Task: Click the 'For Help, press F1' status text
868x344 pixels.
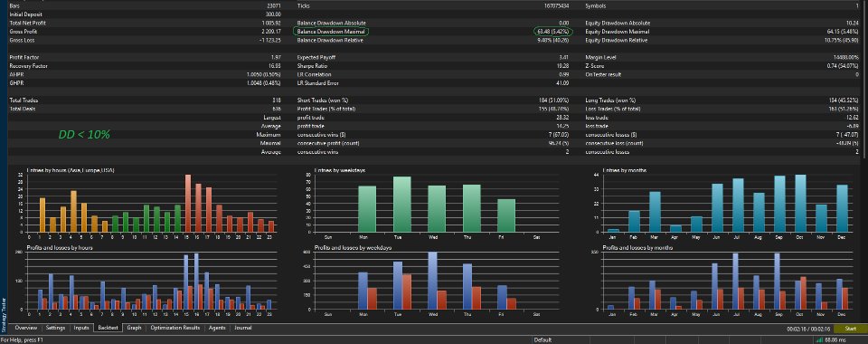Action: click(21, 340)
